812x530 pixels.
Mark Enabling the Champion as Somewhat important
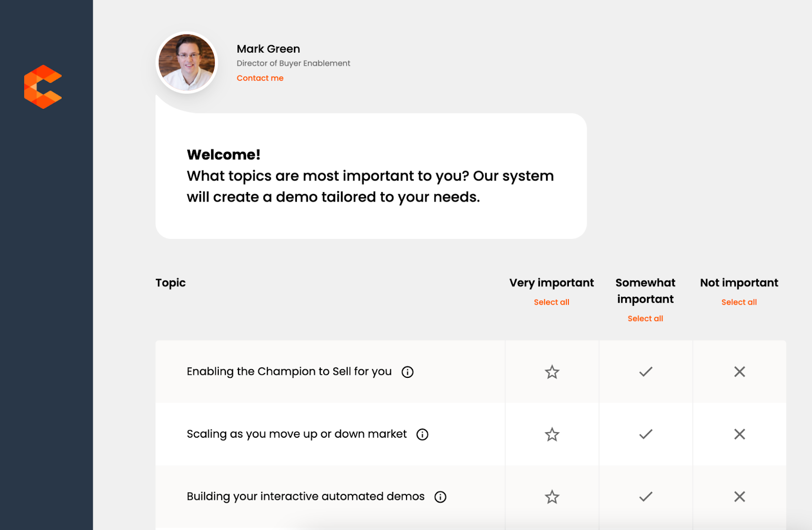point(645,371)
